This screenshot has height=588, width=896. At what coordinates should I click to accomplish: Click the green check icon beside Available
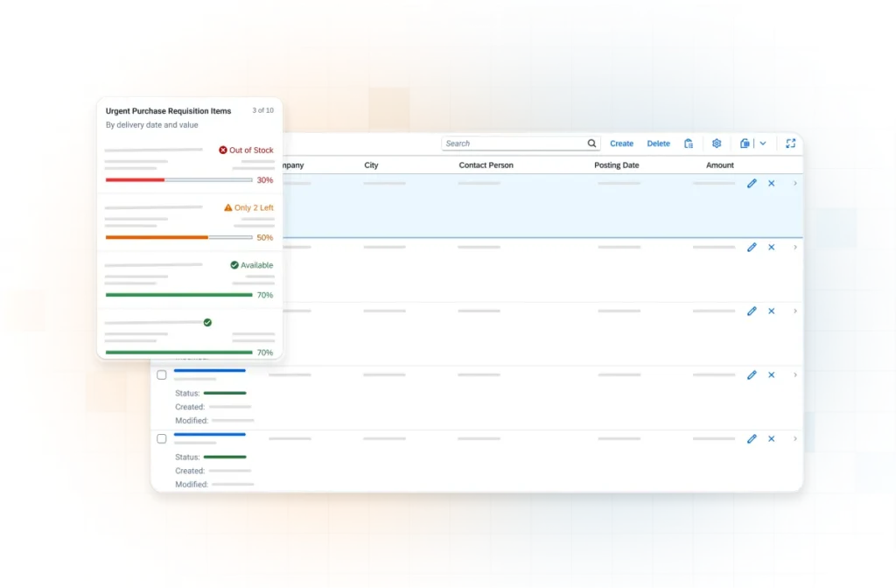coord(234,265)
